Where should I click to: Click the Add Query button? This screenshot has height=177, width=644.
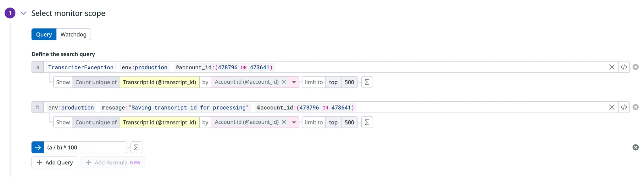click(54, 163)
